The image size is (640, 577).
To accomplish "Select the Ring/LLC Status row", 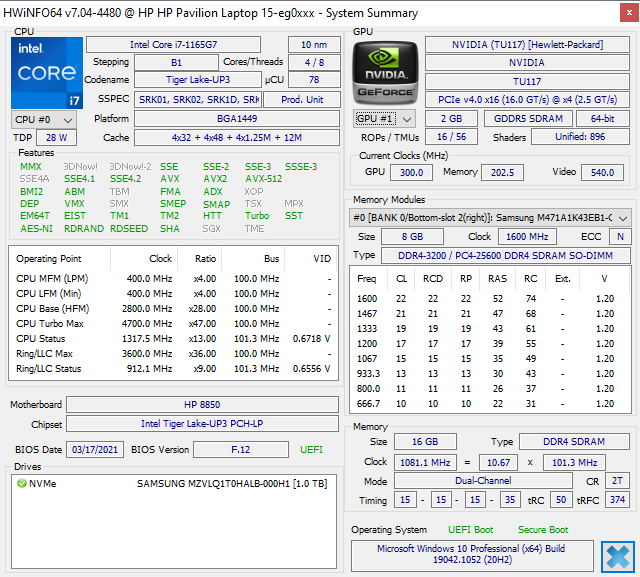I will point(173,368).
